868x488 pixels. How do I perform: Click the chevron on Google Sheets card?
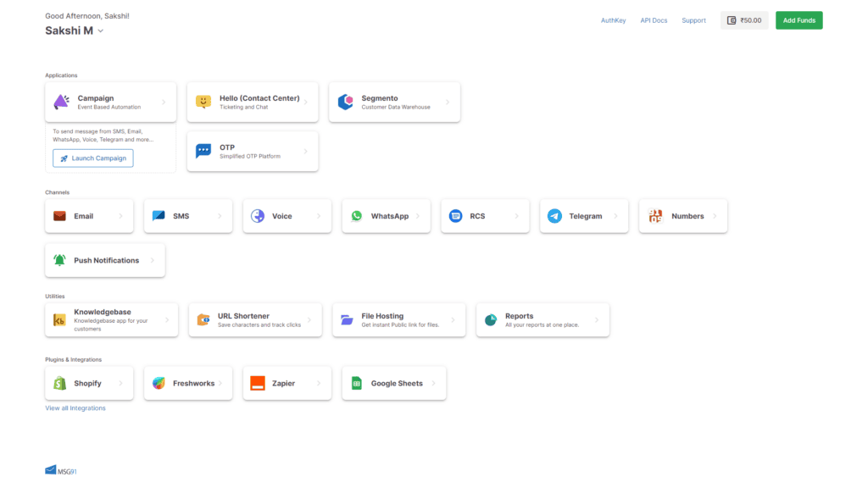[x=433, y=383]
